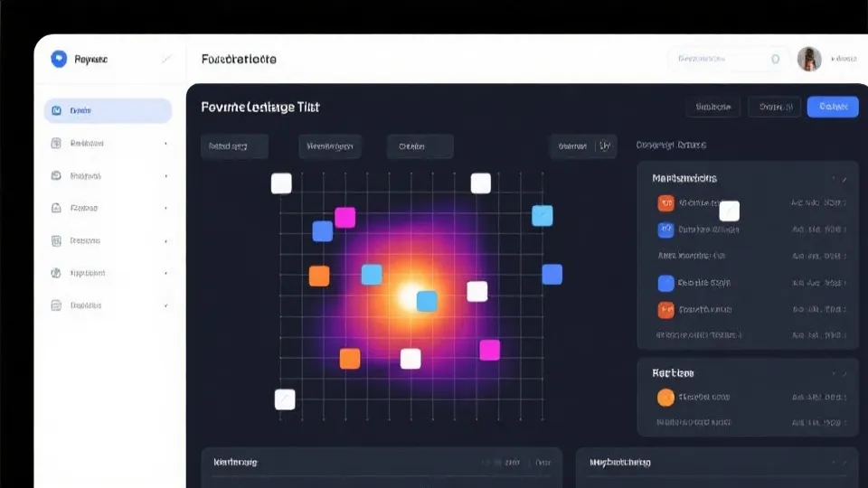Click the icon of the highlighted first sidebar item
The image size is (868, 488).
(x=57, y=111)
